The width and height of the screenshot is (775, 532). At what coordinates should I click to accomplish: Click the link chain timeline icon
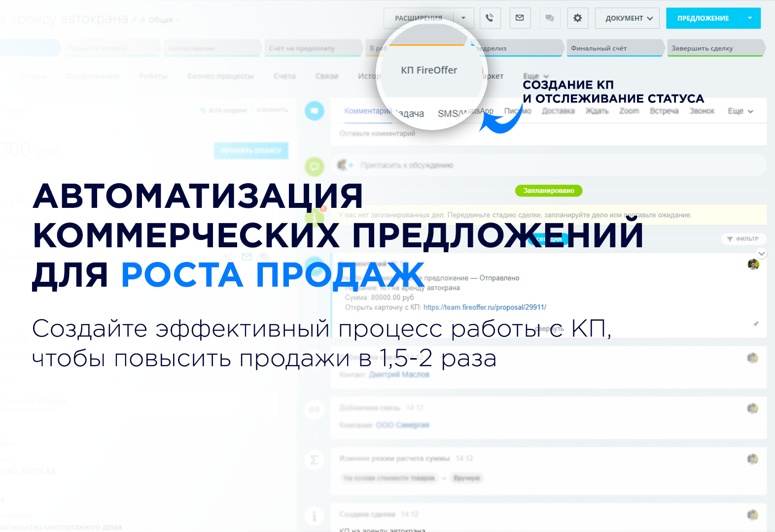(x=315, y=409)
